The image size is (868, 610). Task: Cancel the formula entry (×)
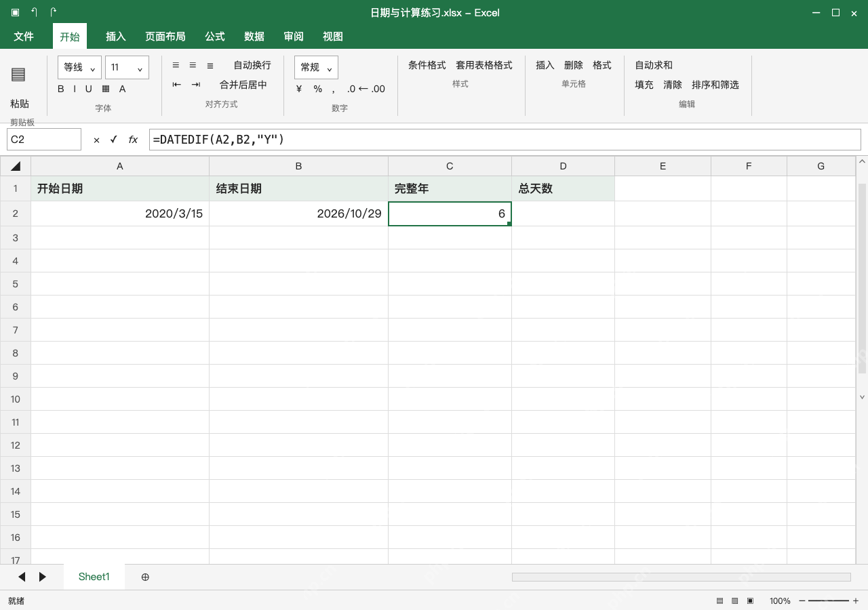[x=96, y=140]
